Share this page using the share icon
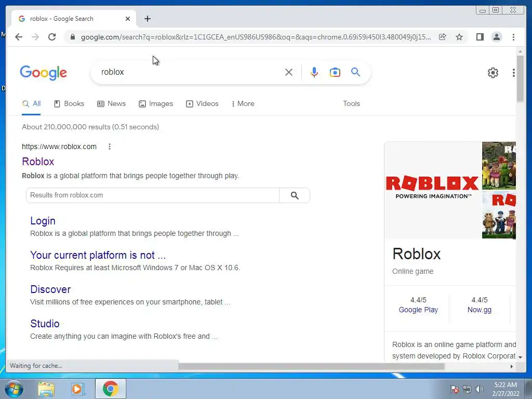The image size is (532, 399). tap(443, 37)
